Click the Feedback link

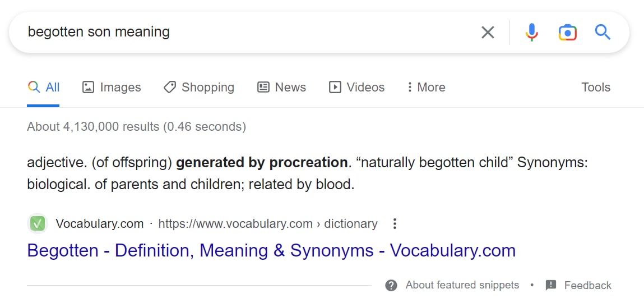coord(588,285)
